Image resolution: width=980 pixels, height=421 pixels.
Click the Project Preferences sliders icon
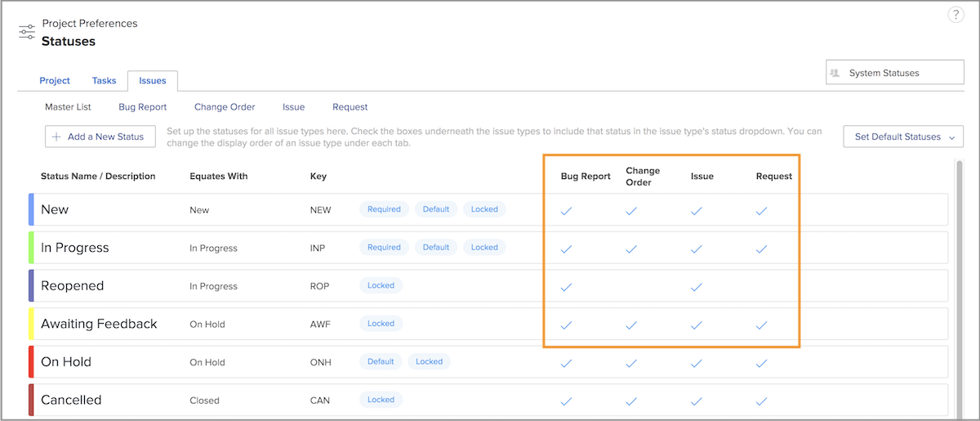coord(27,33)
